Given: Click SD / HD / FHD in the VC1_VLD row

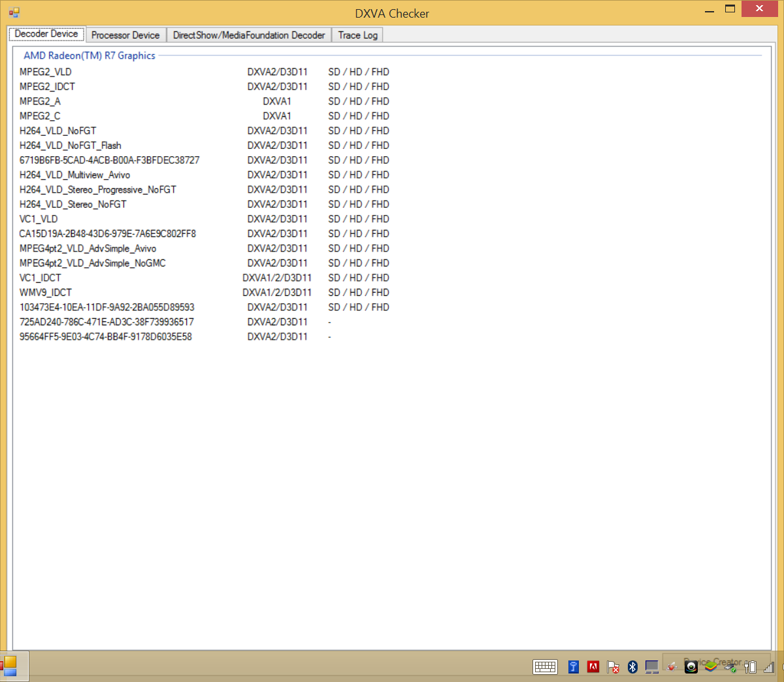Looking at the screenshot, I should (x=359, y=219).
